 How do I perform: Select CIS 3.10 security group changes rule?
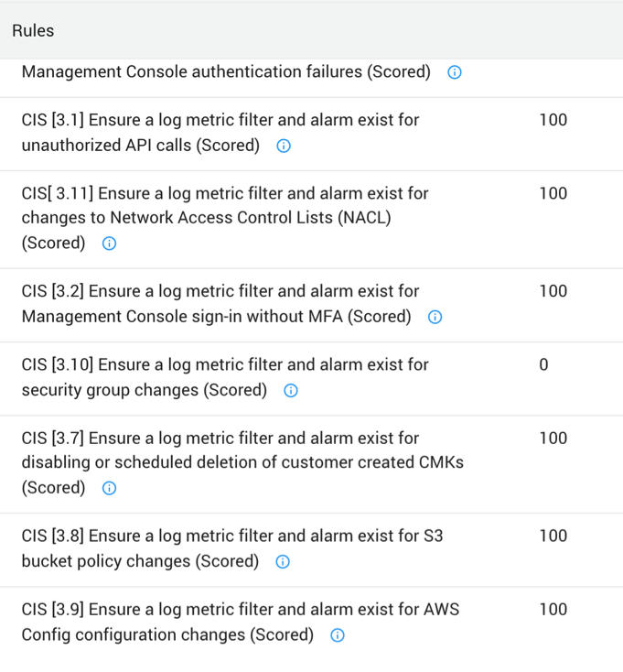[224, 365]
